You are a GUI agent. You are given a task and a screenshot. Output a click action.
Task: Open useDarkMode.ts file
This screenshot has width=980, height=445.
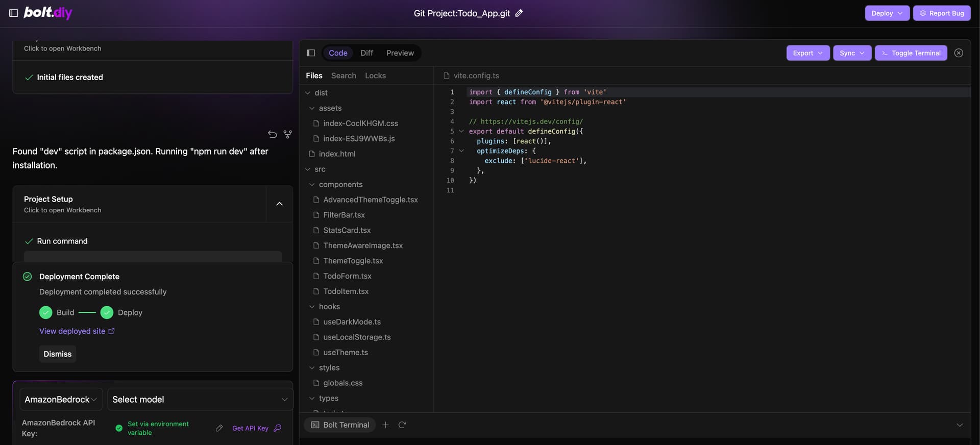tap(366, 322)
